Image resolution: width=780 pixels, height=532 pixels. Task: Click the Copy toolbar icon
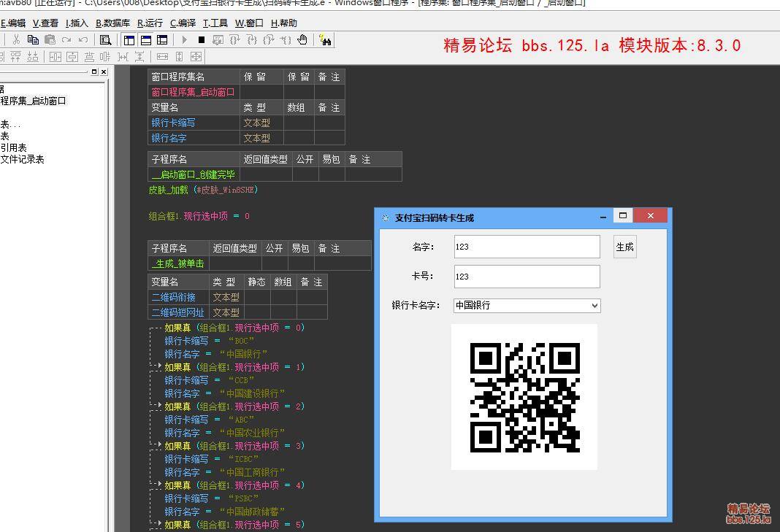(x=34, y=40)
